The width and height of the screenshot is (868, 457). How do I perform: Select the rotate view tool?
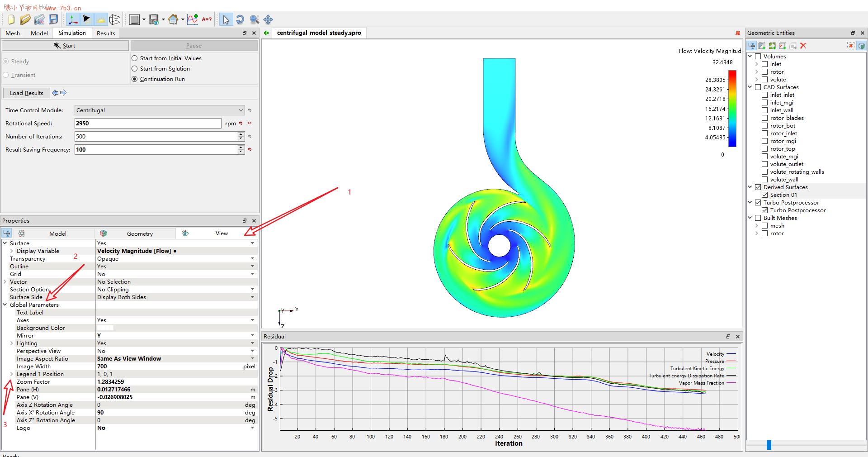point(240,19)
